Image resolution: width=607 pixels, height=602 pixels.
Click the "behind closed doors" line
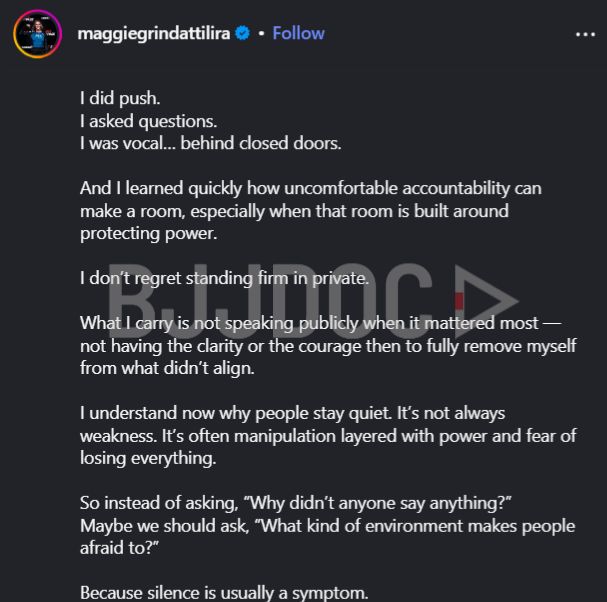(x=210, y=143)
